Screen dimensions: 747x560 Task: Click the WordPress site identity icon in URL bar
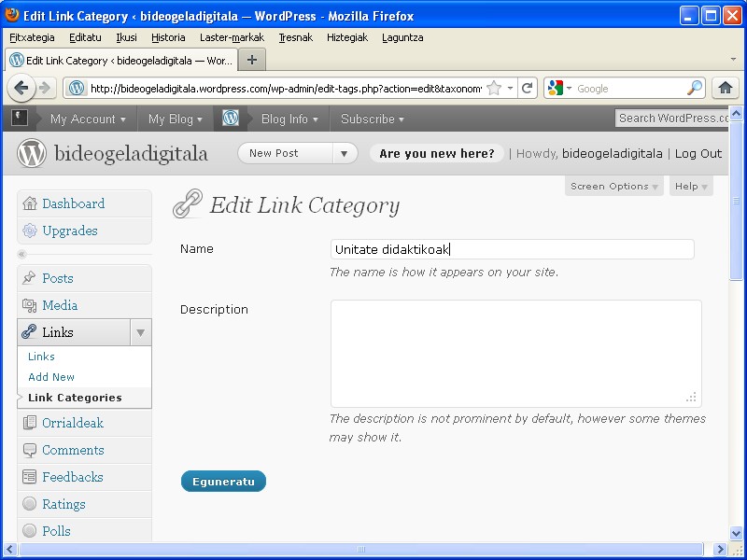[x=77, y=88]
